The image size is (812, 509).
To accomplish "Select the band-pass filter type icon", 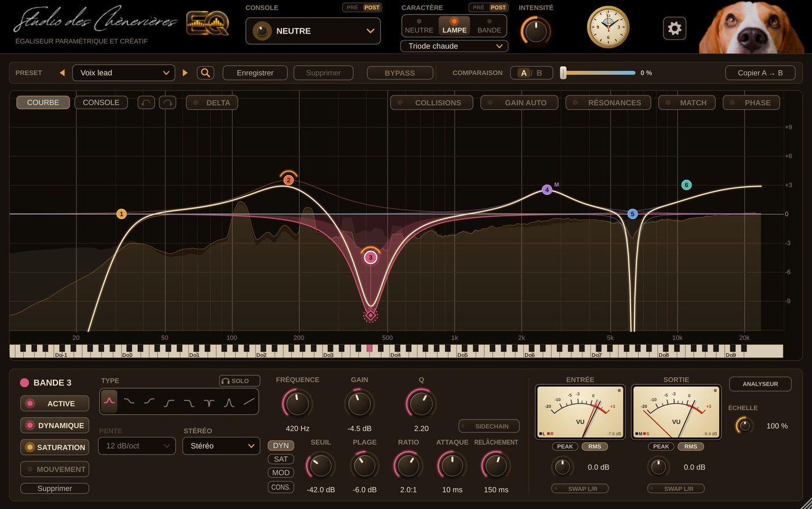I will [x=229, y=402].
